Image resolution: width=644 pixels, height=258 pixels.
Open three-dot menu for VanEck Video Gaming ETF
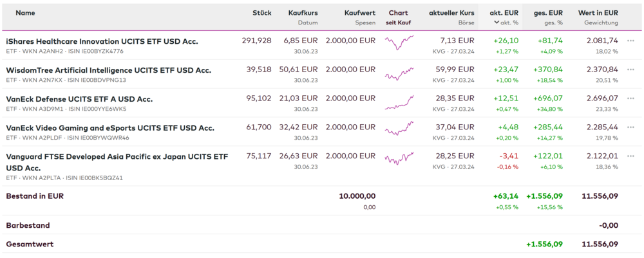(630, 127)
